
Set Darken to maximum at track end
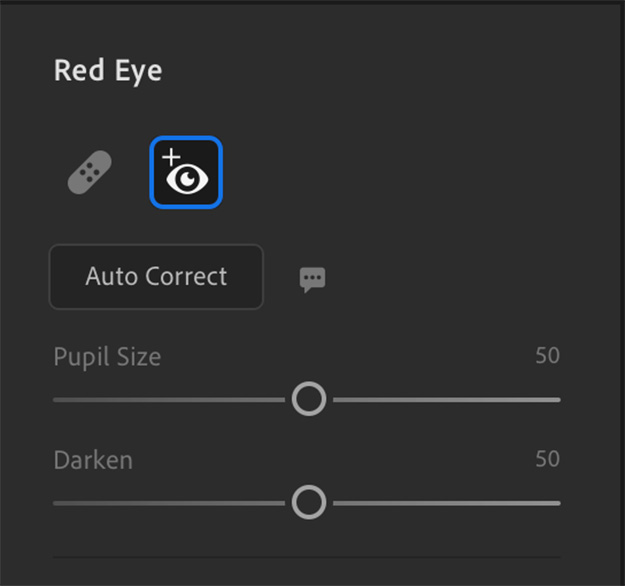tap(559, 502)
